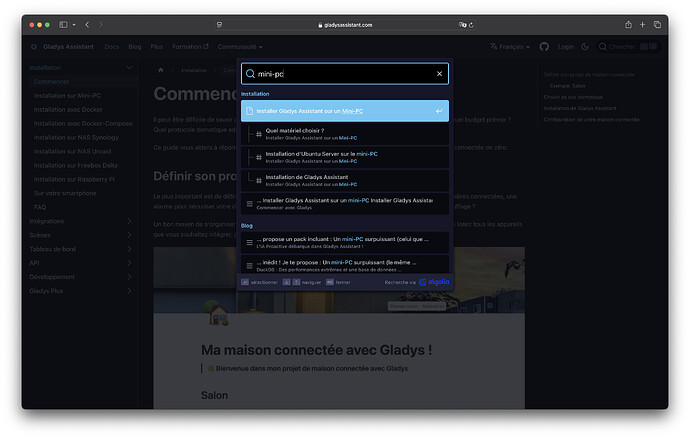
Task: Open blog result about pack incluant mini-PC
Action: point(345,242)
